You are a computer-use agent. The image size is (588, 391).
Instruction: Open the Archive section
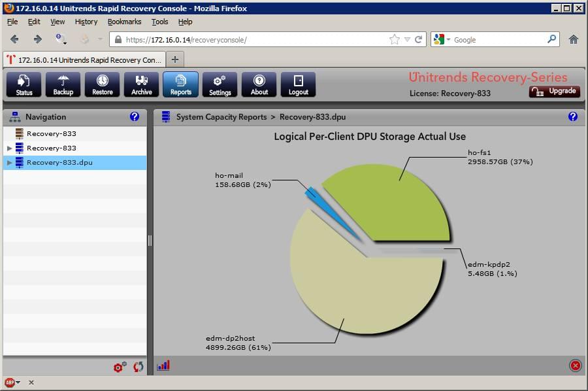tap(141, 84)
